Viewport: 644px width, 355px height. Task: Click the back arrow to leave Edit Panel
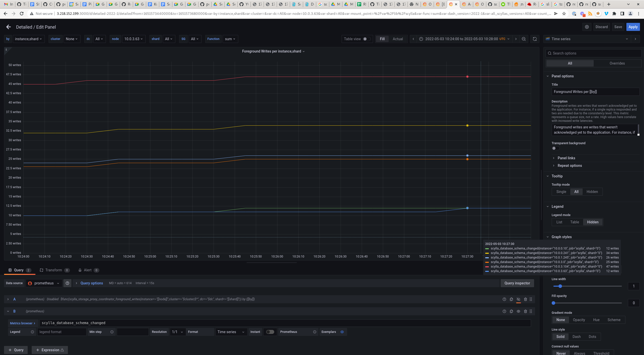[x=9, y=27]
